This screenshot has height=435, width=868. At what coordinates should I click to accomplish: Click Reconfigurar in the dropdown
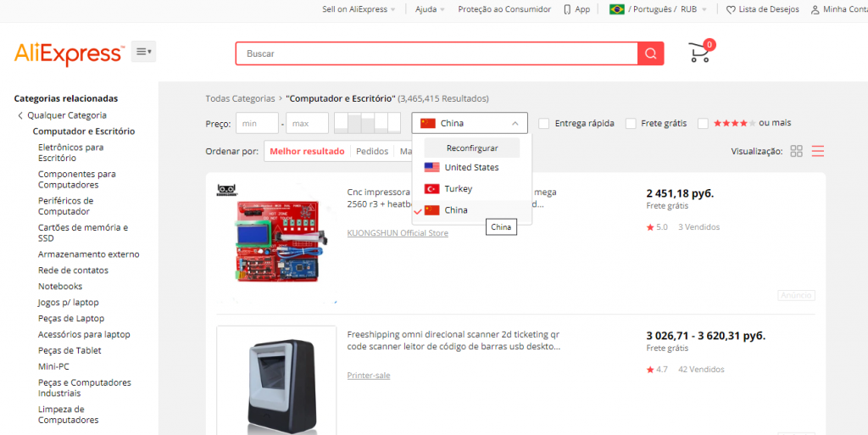tap(471, 148)
